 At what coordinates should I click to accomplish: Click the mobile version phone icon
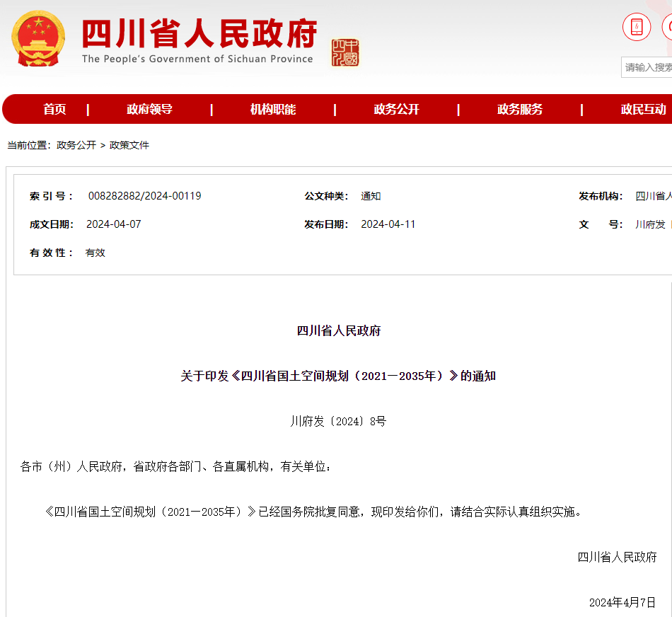coord(636,26)
